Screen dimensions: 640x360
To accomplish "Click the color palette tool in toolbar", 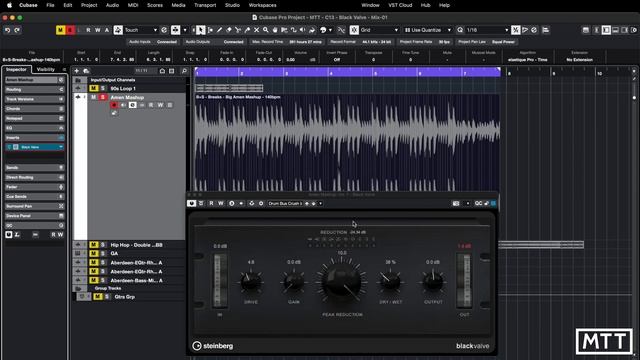I will click(x=323, y=30).
